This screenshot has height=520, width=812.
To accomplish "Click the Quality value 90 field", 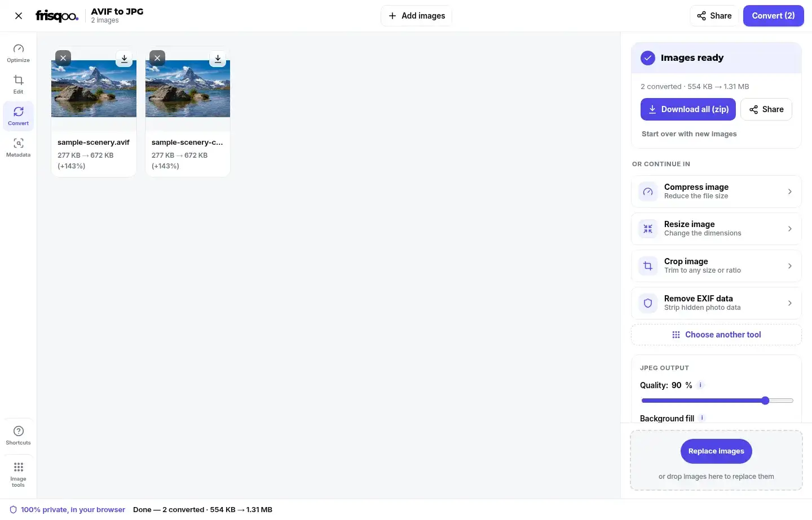I will pyautogui.click(x=677, y=385).
